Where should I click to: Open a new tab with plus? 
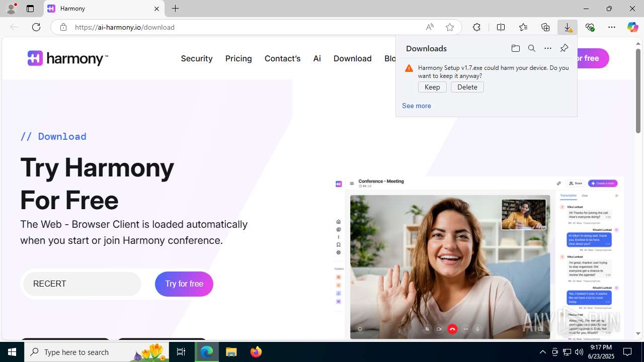point(175,9)
